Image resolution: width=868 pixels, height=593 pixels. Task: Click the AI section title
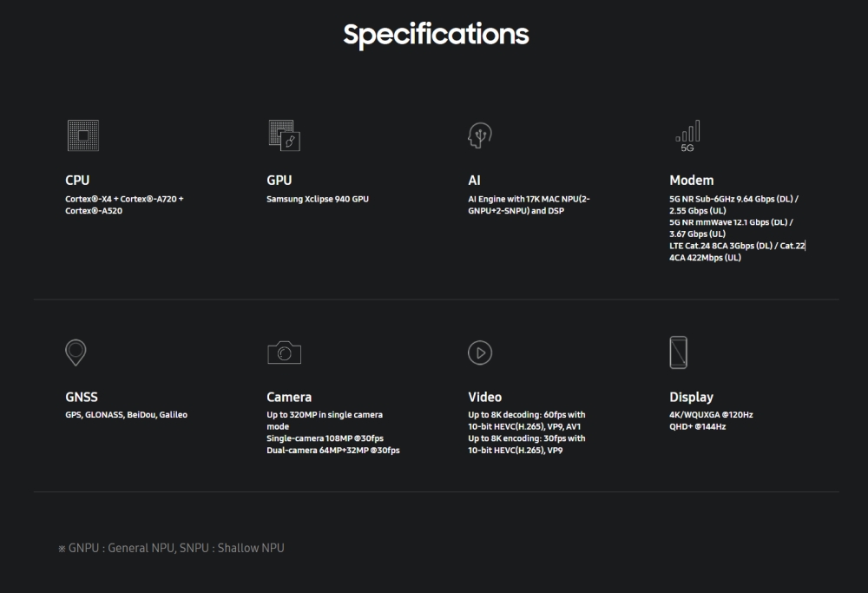pos(474,181)
